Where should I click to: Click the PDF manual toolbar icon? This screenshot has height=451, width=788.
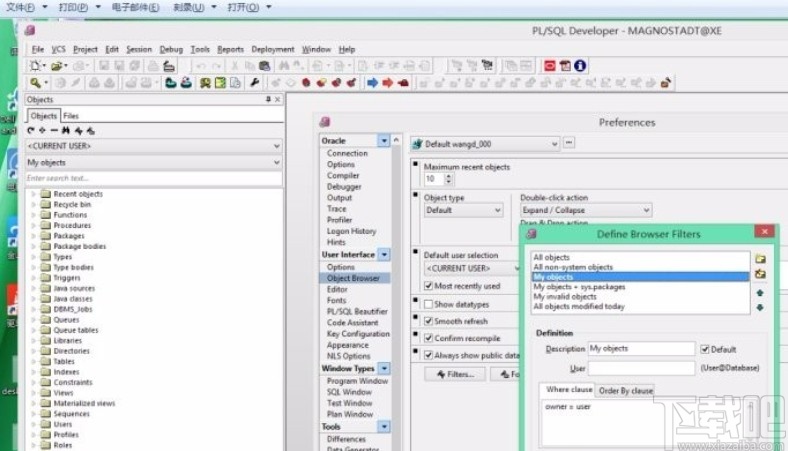click(565, 66)
